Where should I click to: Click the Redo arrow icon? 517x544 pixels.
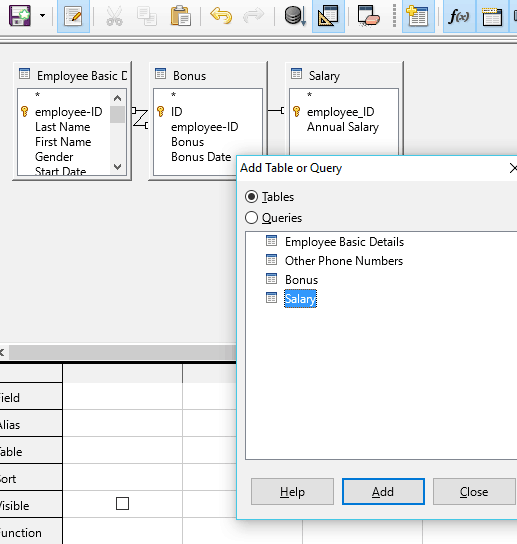tap(253, 16)
